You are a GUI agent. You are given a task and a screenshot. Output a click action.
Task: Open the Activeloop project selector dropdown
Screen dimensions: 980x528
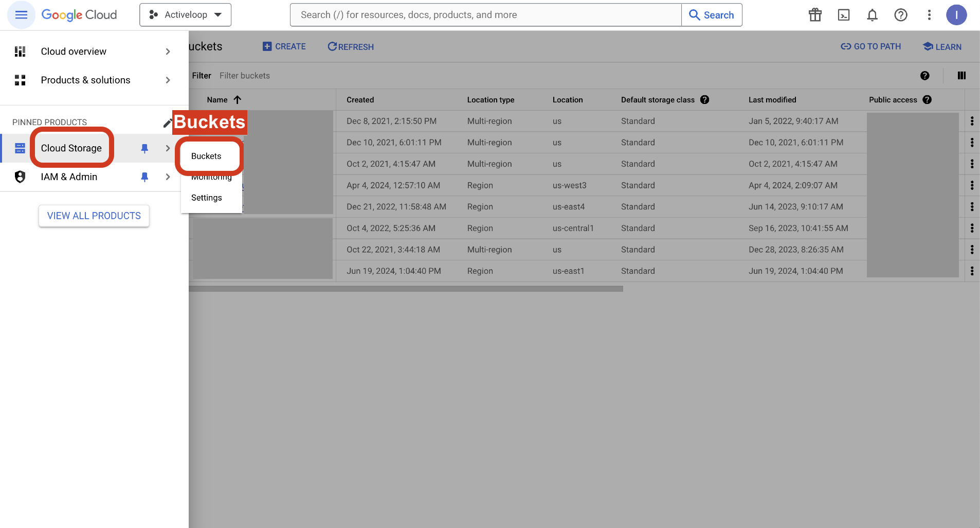tap(185, 15)
